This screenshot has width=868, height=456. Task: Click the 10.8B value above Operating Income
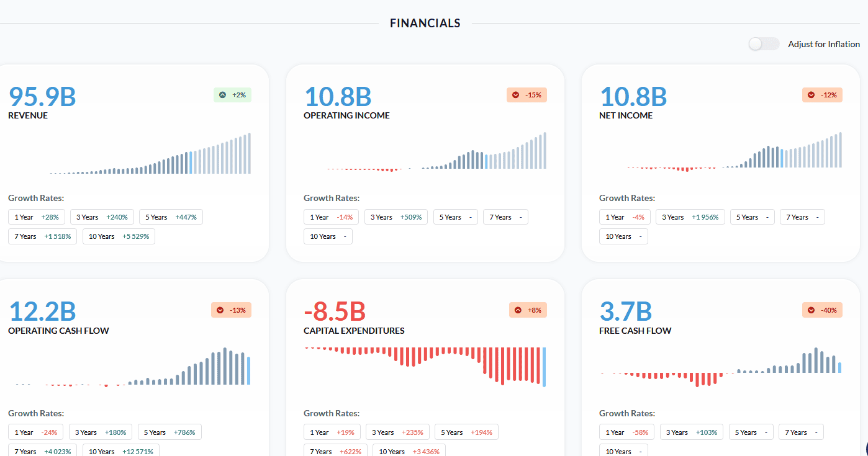pyautogui.click(x=338, y=97)
